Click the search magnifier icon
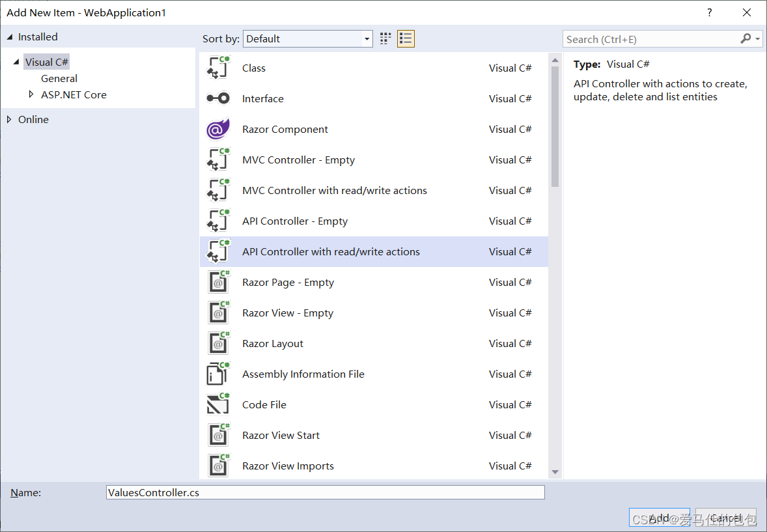Viewport: 767px width, 532px height. (x=746, y=38)
